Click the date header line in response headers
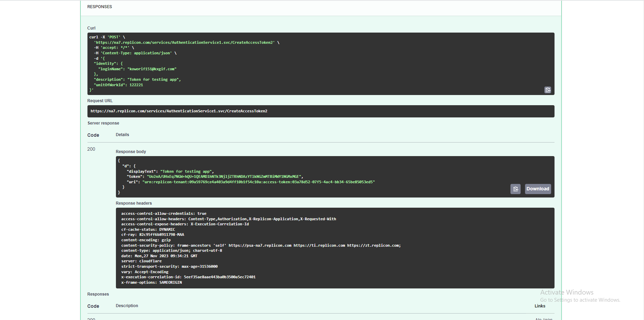 click(159, 256)
